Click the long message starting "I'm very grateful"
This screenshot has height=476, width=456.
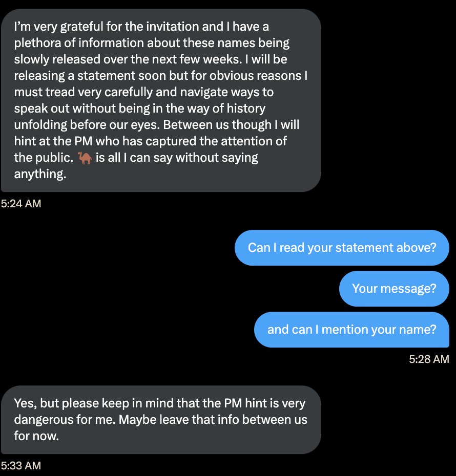coord(160,100)
